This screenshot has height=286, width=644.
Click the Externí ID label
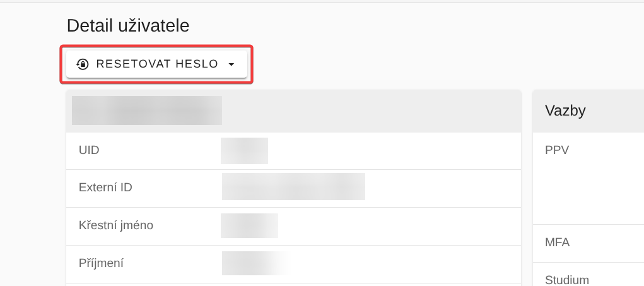pos(105,188)
